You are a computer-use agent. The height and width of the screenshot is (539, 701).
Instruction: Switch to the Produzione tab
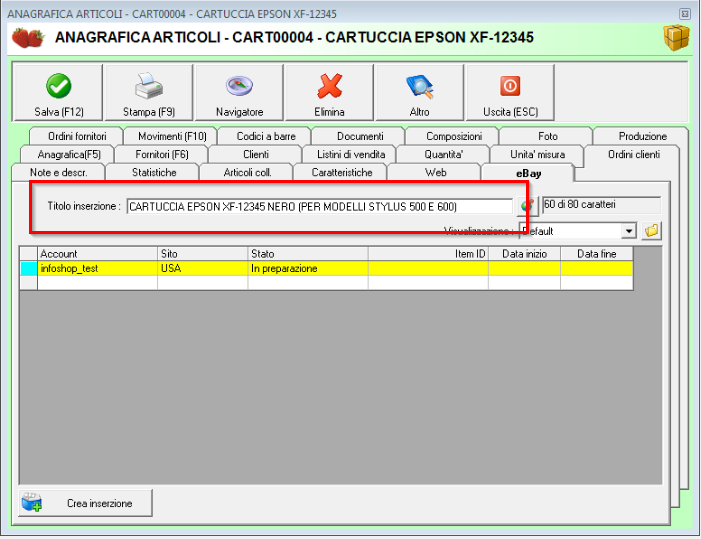(642, 136)
